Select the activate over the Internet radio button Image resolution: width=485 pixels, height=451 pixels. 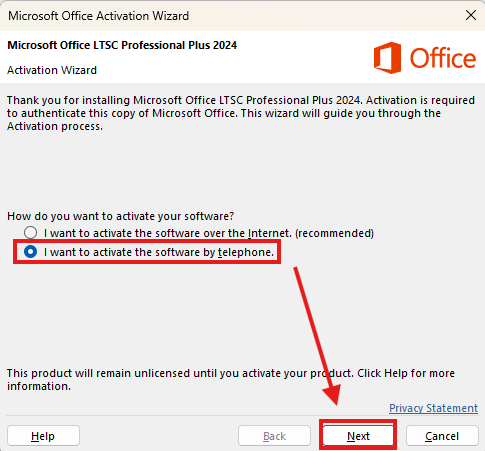coord(30,233)
